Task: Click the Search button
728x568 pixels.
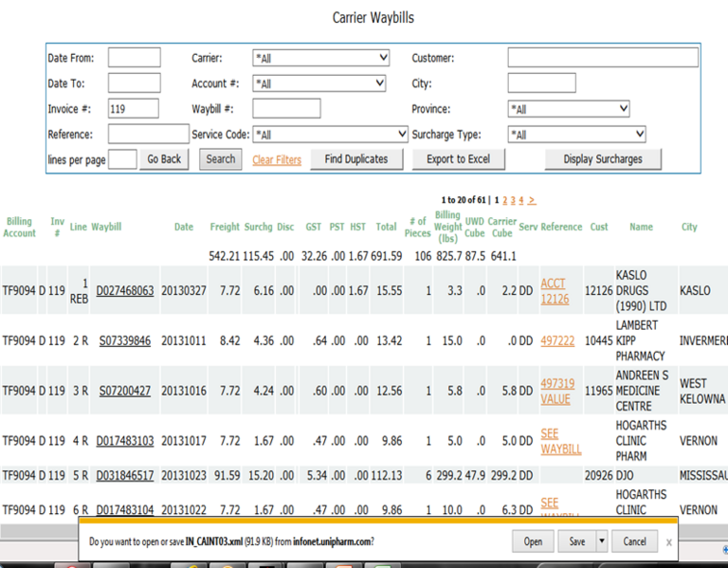Action: pos(221,159)
